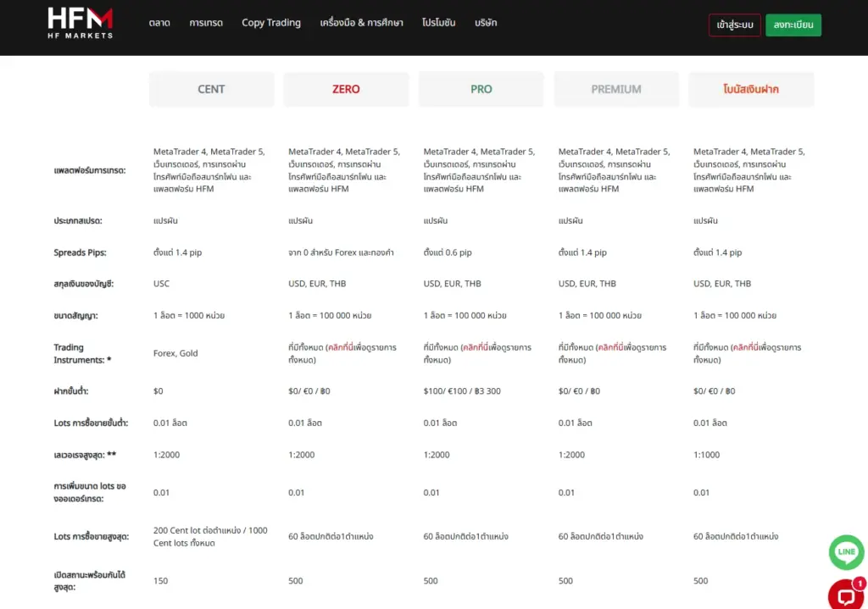Viewport: 868px width, 609px height.
Task: Click the HFM logo to go home
Action: coord(80,23)
